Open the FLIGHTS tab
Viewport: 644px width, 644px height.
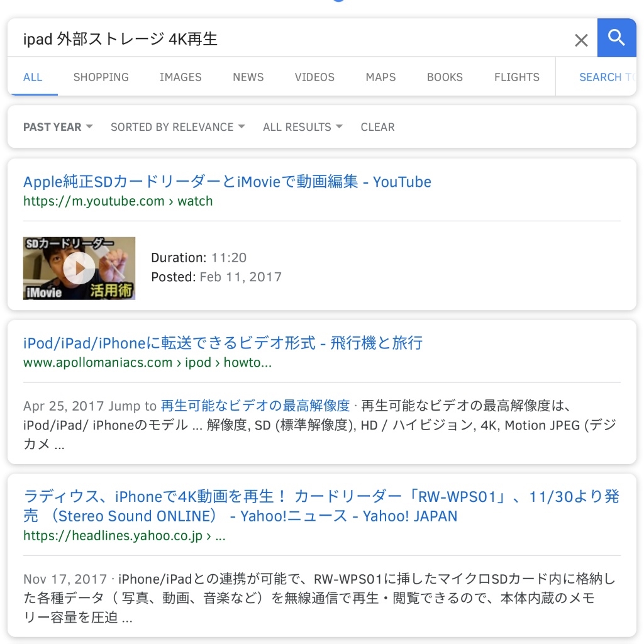(517, 77)
